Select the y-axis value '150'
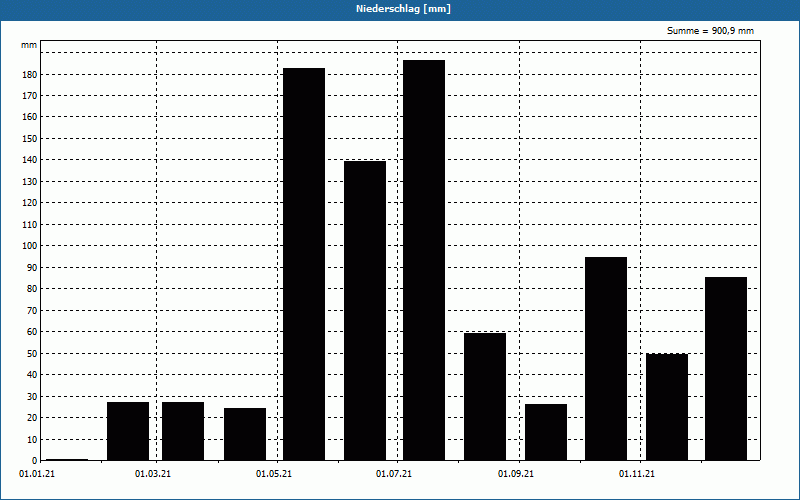The width and height of the screenshot is (800, 500). (30, 138)
